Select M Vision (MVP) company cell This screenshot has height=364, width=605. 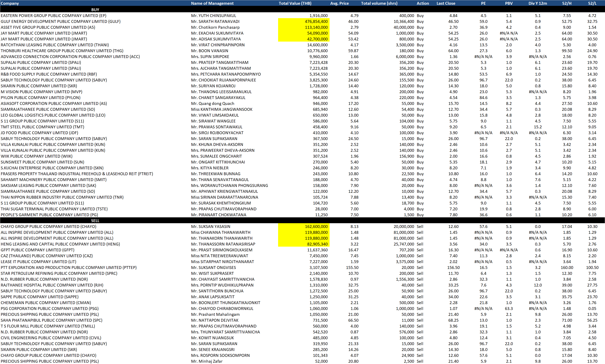pyautogui.click(x=41, y=92)
